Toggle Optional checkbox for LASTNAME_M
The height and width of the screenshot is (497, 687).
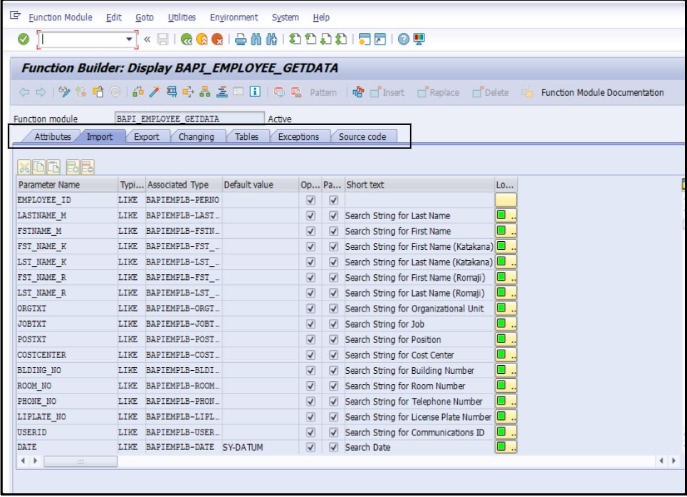(311, 216)
